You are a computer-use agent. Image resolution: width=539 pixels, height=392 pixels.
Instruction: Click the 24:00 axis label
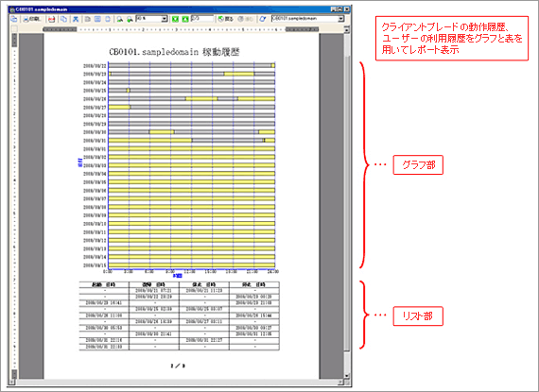point(273,271)
